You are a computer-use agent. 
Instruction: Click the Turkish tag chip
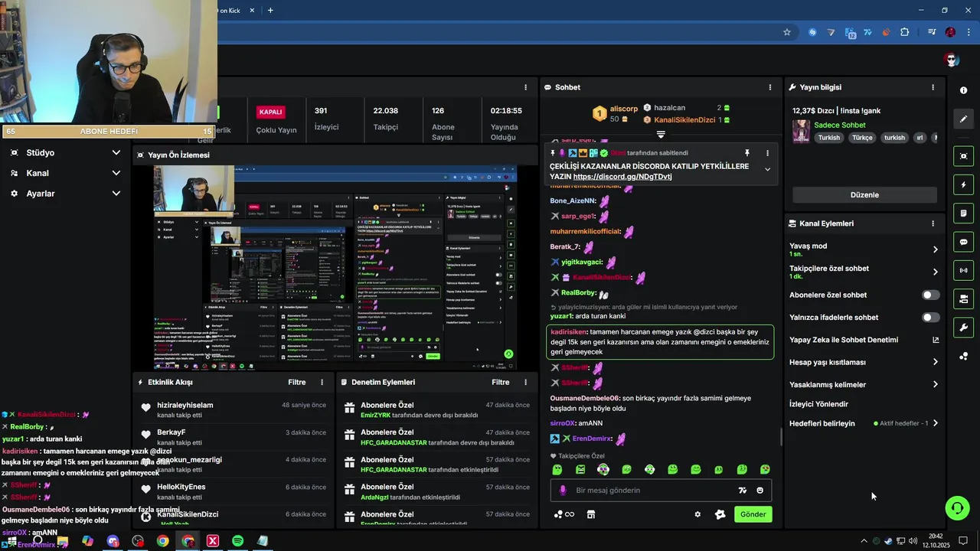pos(829,138)
